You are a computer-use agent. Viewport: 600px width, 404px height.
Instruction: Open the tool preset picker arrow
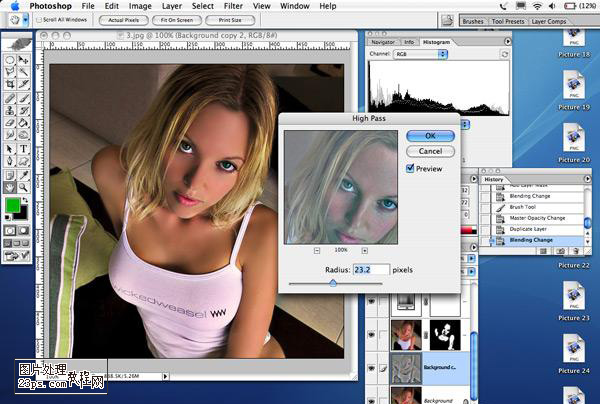(x=25, y=20)
